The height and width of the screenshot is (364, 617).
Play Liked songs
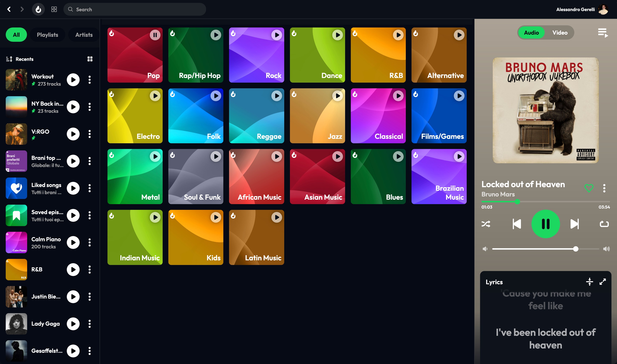[x=73, y=188]
